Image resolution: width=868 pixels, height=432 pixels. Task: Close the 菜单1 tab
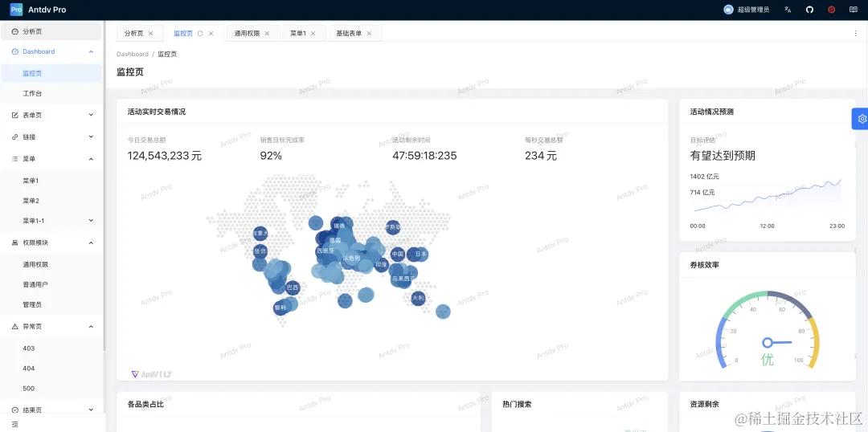tap(313, 33)
